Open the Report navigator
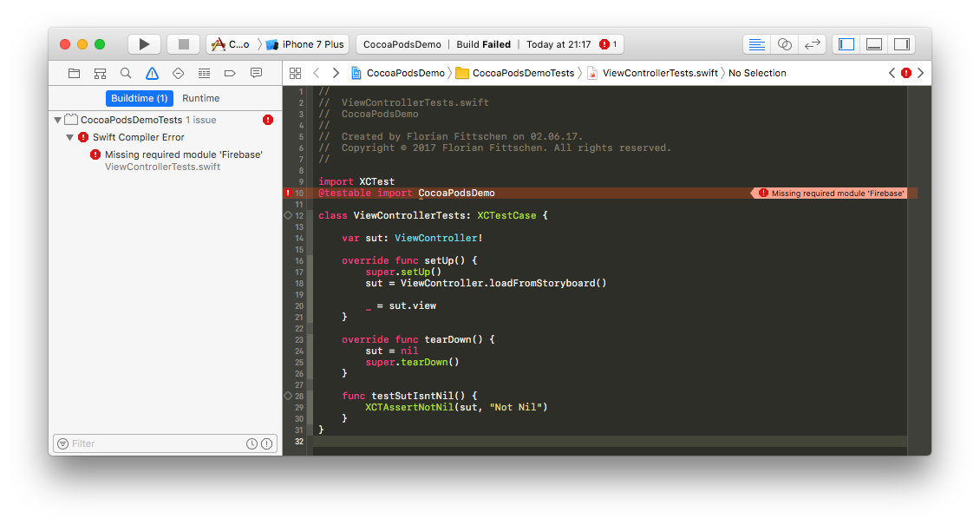This screenshot has height=525, width=980. tap(256, 73)
